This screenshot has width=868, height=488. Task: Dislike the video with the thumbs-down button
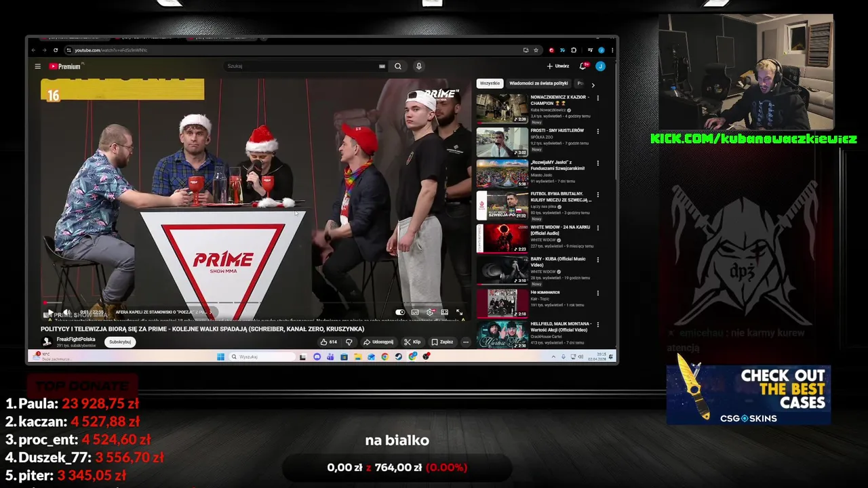pos(349,342)
